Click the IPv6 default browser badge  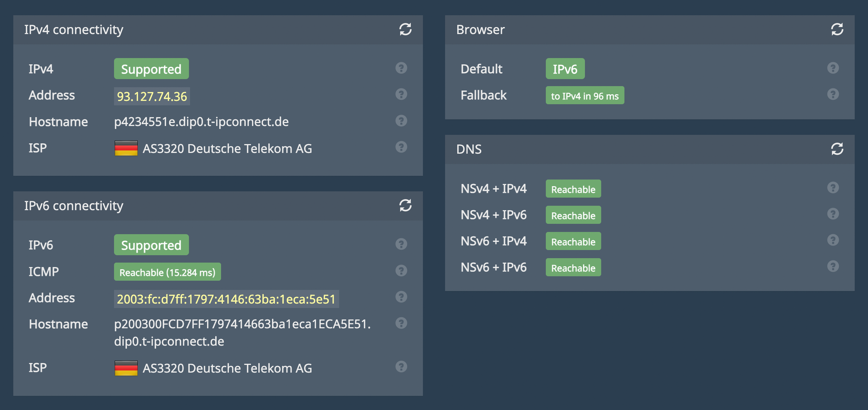565,69
